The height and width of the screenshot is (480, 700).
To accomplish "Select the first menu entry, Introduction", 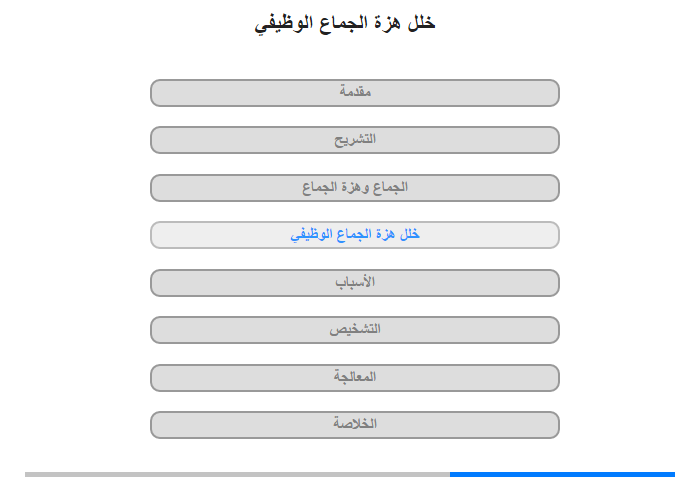I will [354, 93].
